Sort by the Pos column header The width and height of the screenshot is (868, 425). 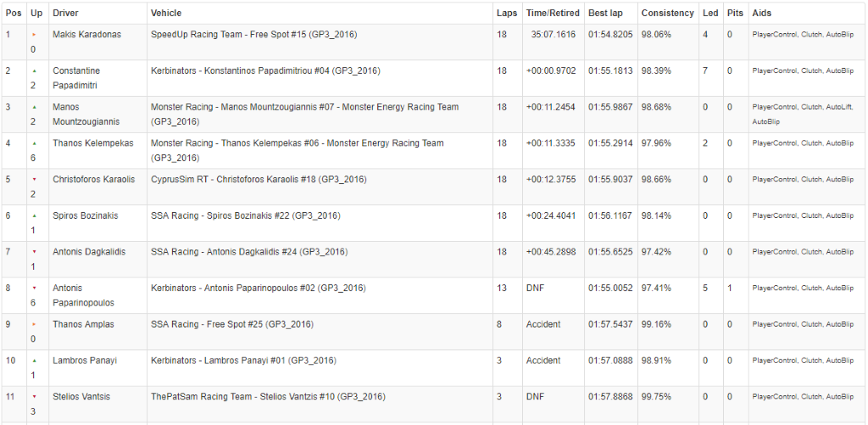(14, 14)
